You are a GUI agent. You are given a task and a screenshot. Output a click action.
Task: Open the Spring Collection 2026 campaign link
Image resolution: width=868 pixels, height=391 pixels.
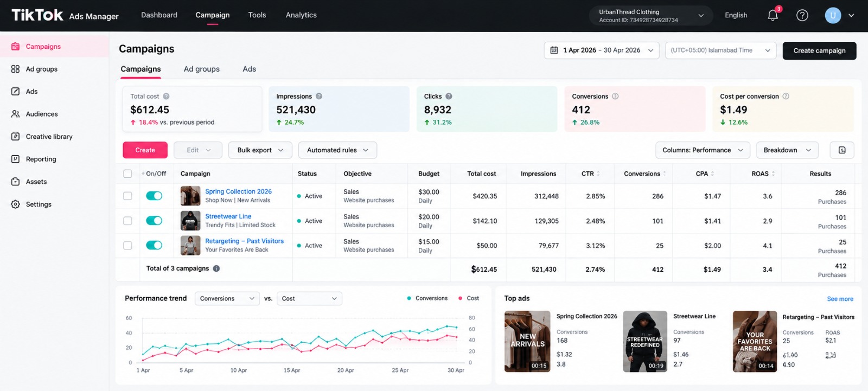(238, 191)
